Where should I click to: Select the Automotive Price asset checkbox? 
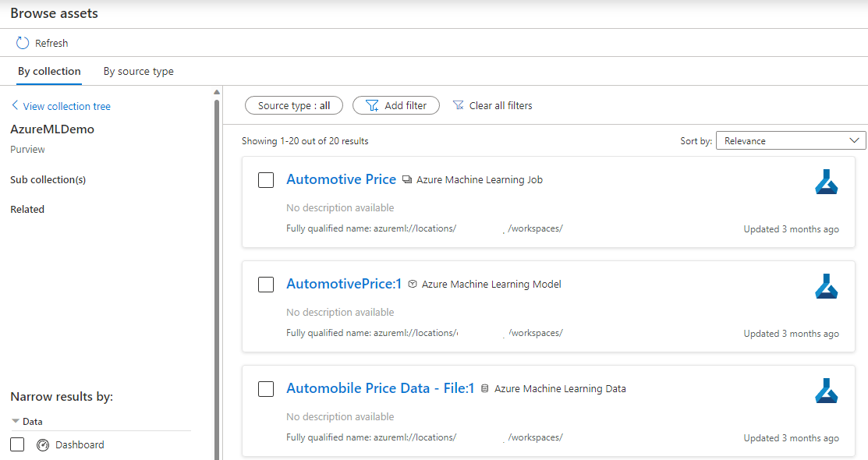click(x=266, y=180)
